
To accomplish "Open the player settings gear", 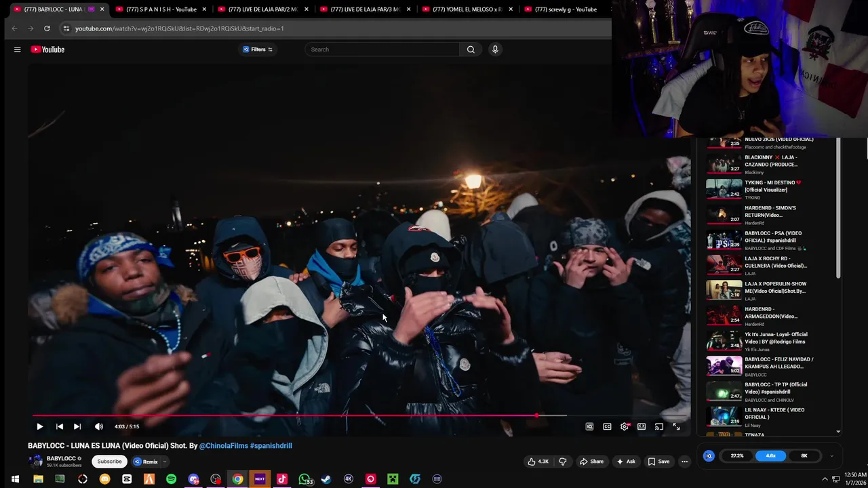I will click(625, 426).
